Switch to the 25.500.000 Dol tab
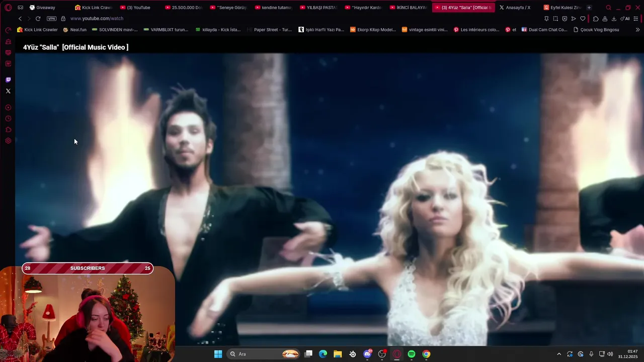This screenshot has width=644, height=362. (x=184, y=8)
